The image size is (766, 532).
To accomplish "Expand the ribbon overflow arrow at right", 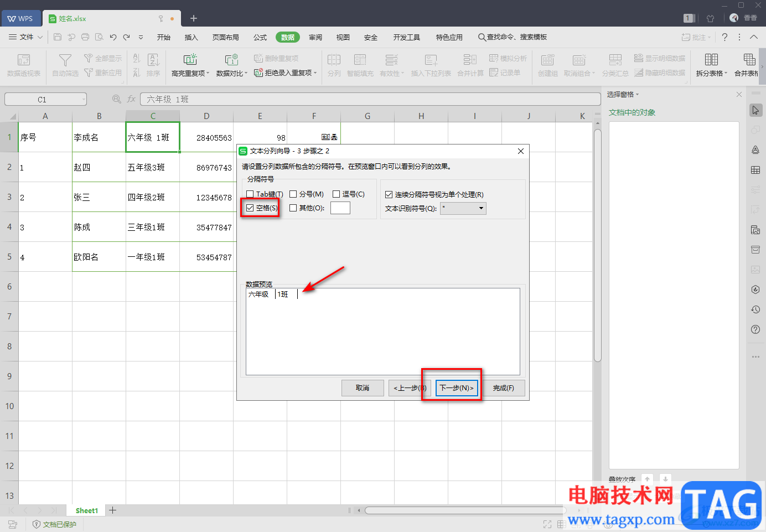I will 762,67.
